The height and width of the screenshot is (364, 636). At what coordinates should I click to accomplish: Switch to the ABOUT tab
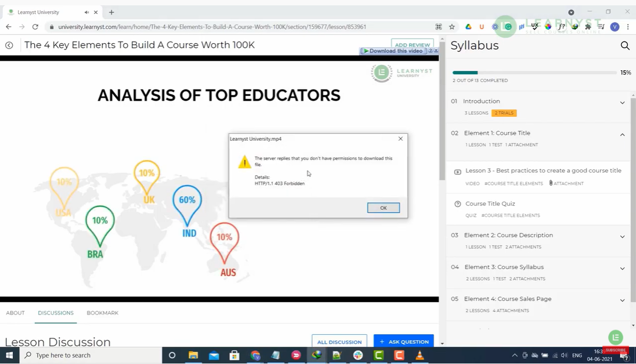pyautogui.click(x=15, y=313)
